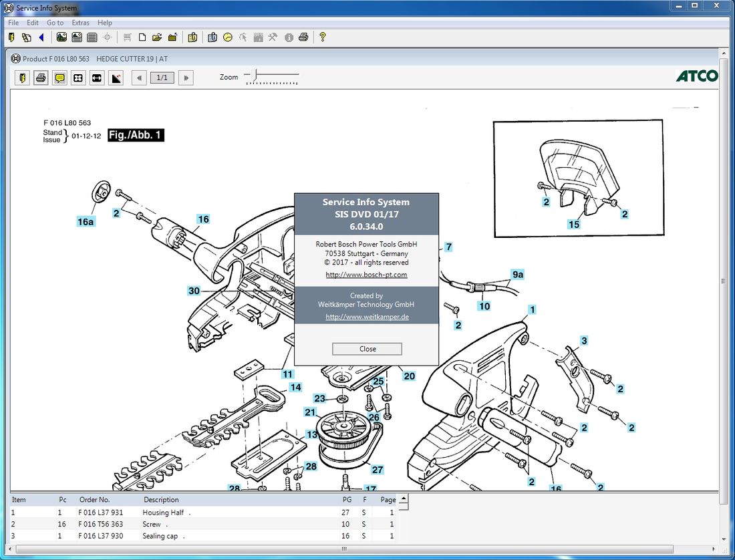Go to previous diagram page arrow

coord(139,78)
